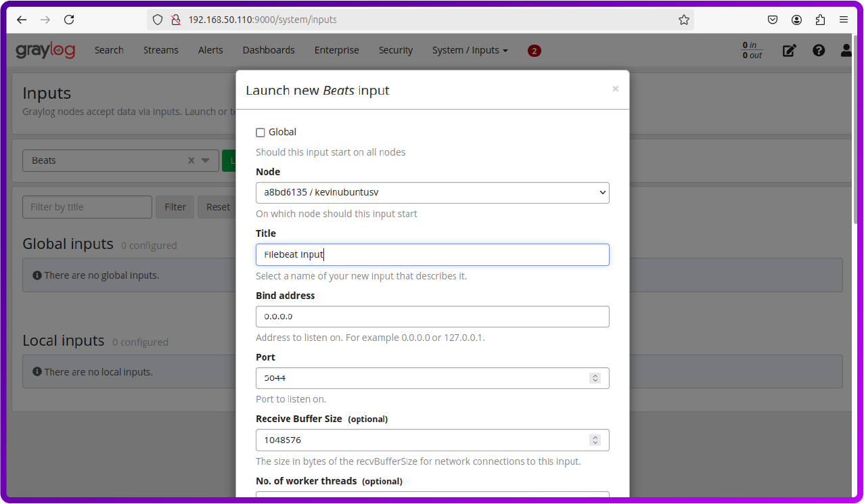Click the Graylog logo
864x504 pixels.
tap(45, 49)
